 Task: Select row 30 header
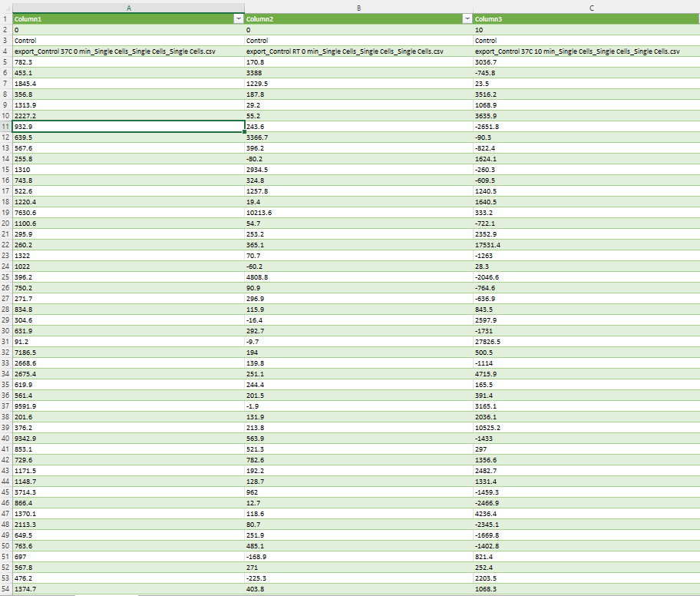click(x=6, y=331)
